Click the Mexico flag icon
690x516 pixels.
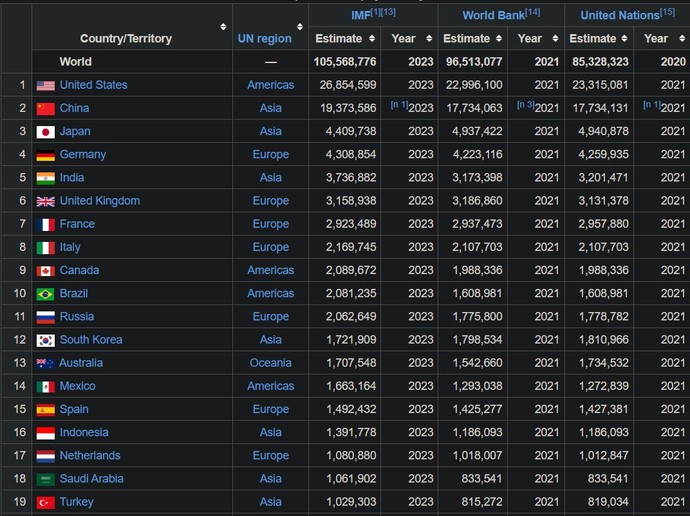tap(46, 387)
